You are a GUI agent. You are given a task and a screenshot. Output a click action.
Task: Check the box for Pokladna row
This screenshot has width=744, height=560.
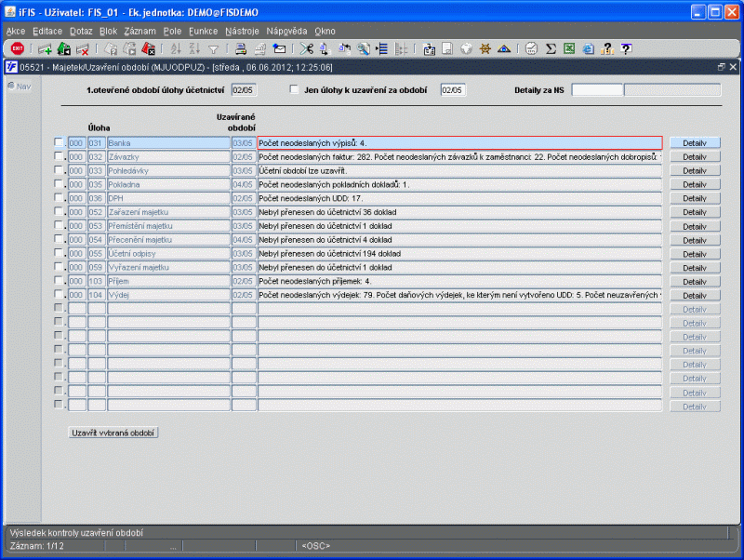coord(59,183)
